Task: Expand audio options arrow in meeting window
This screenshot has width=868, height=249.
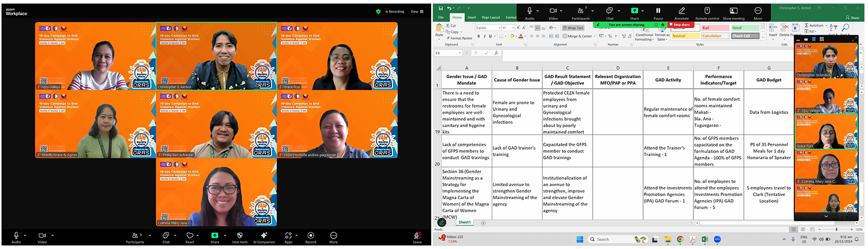Action: click(x=25, y=235)
